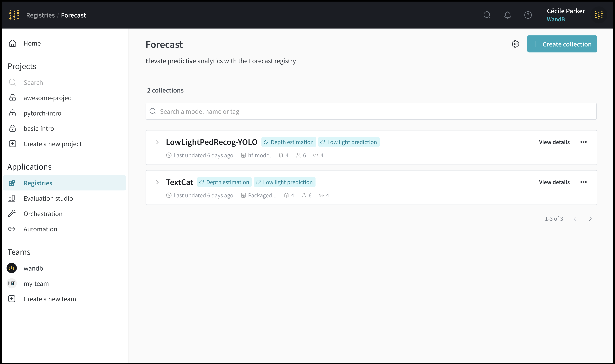The height and width of the screenshot is (364, 615).
Task: Open more options for LowLightPedRecog-YOLO
Action: pyautogui.click(x=583, y=142)
